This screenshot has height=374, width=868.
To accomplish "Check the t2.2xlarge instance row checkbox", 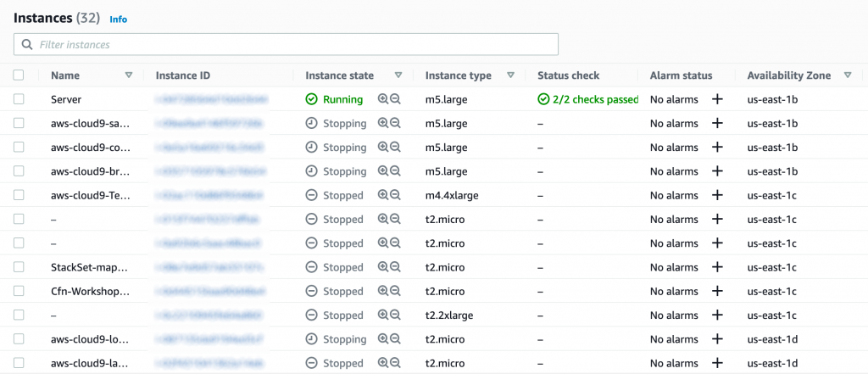I will click(x=19, y=315).
